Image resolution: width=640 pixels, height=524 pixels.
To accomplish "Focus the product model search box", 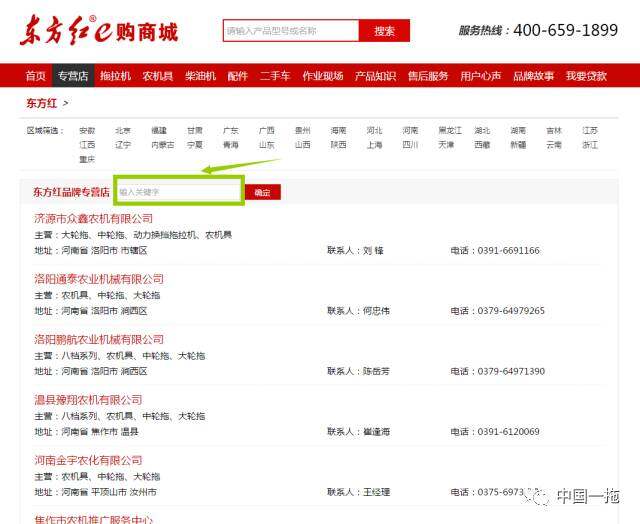I will tap(291, 31).
